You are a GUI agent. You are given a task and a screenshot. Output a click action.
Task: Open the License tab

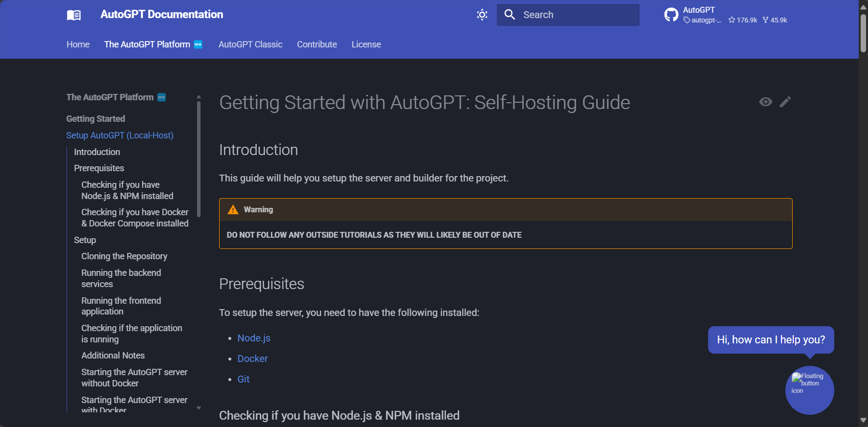[x=366, y=45]
